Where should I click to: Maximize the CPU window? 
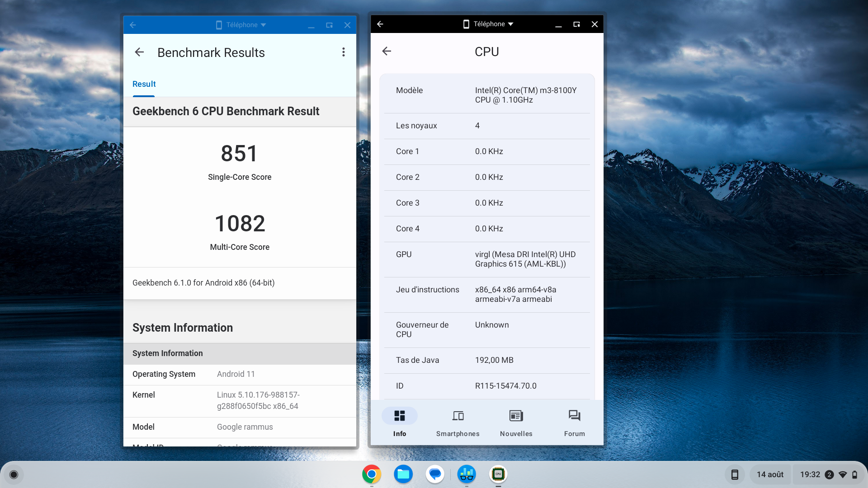coord(576,24)
